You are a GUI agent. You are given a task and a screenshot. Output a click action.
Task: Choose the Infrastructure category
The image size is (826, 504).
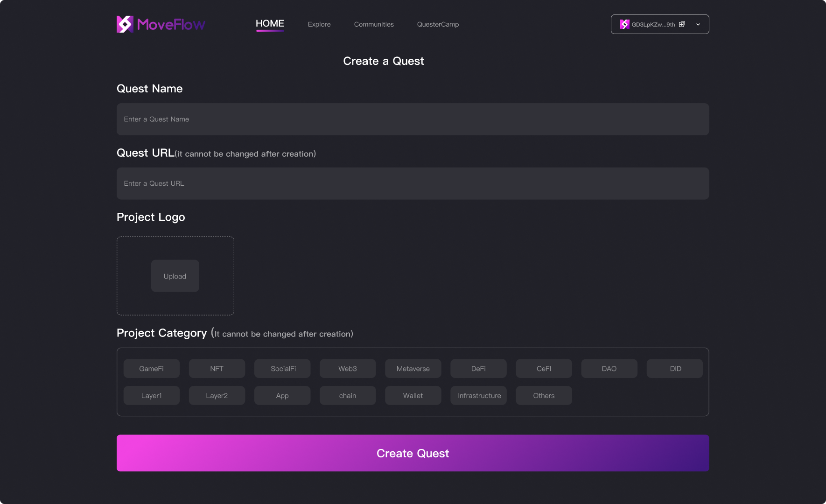click(x=478, y=396)
